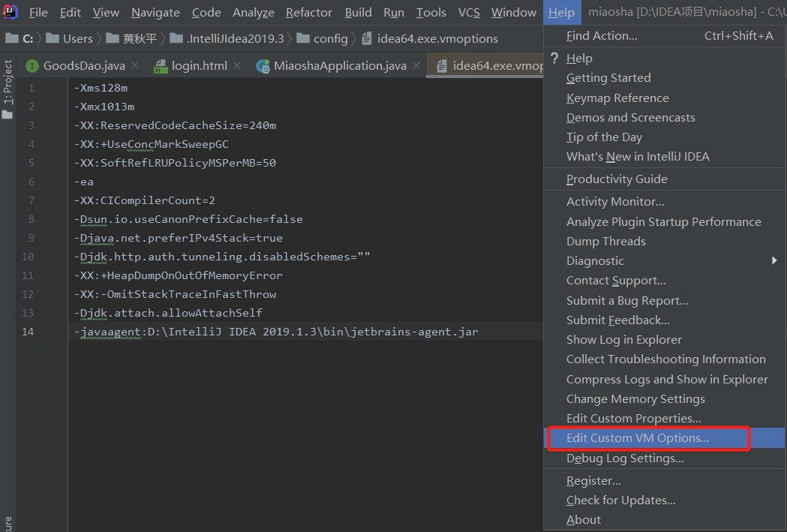Close the MiaoshaApplication.java tab
This screenshot has width=787, height=532.
[416, 65]
